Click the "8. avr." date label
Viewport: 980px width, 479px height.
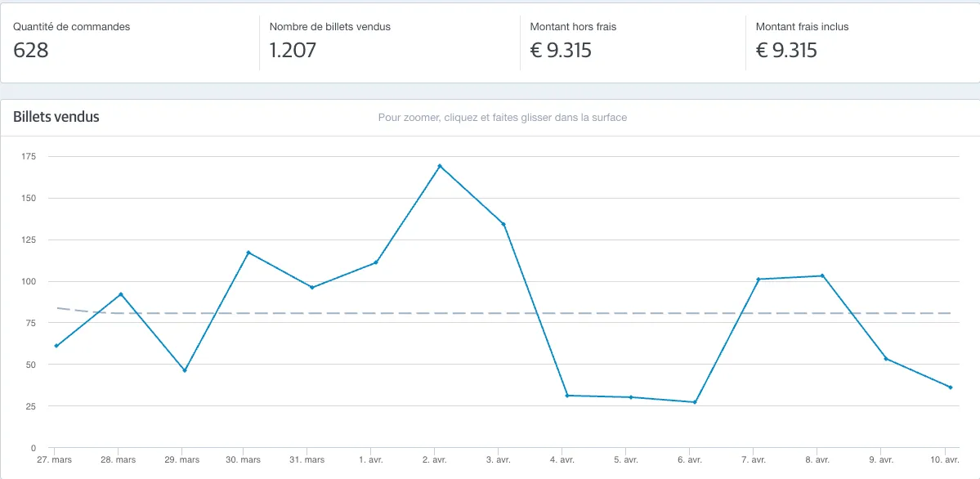(818, 459)
